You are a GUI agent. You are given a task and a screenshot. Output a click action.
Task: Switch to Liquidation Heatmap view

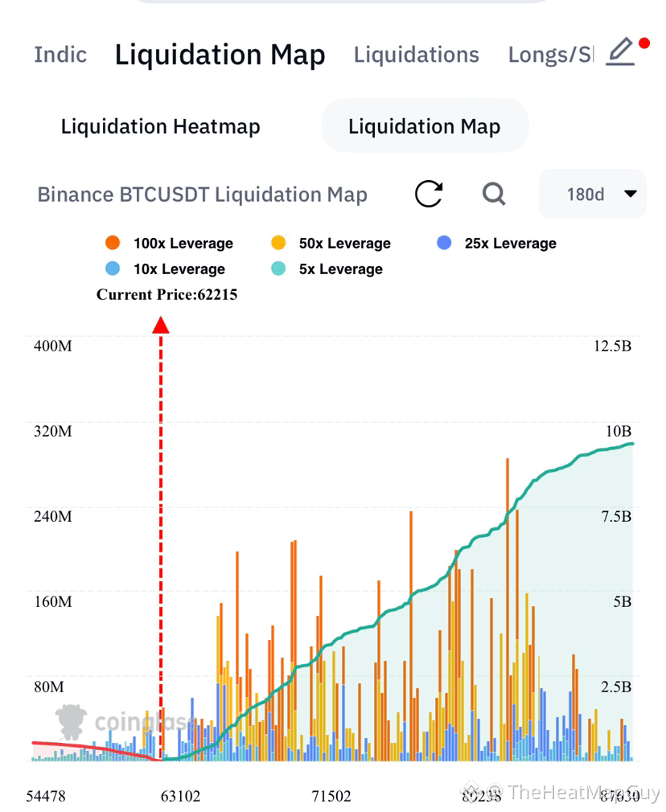(x=160, y=126)
